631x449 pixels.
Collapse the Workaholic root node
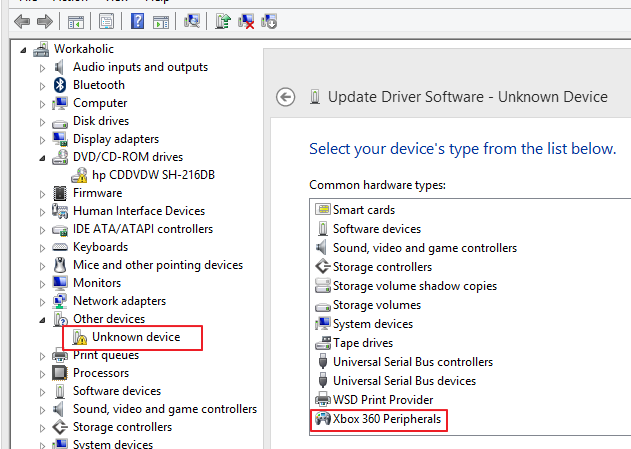pyautogui.click(x=23, y=50)
